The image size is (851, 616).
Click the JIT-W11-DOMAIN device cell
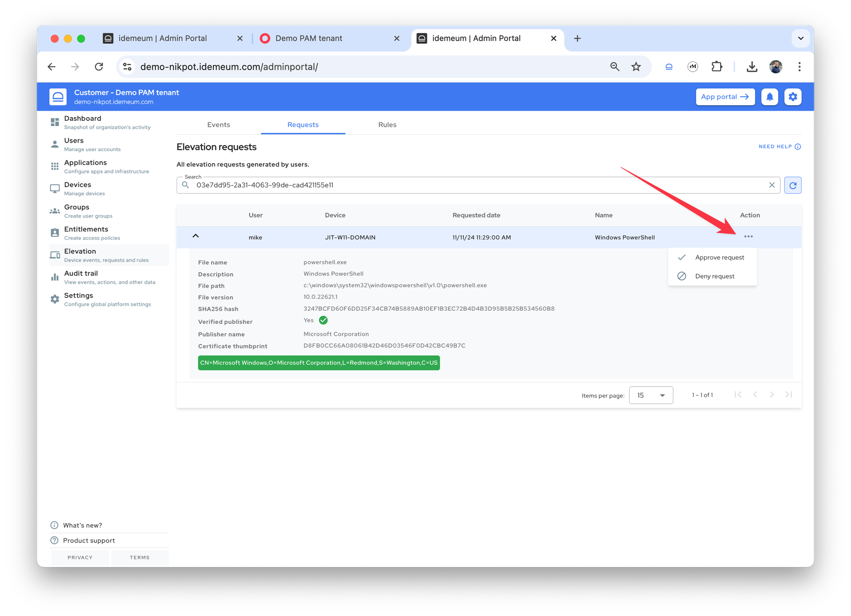[350, 237]
